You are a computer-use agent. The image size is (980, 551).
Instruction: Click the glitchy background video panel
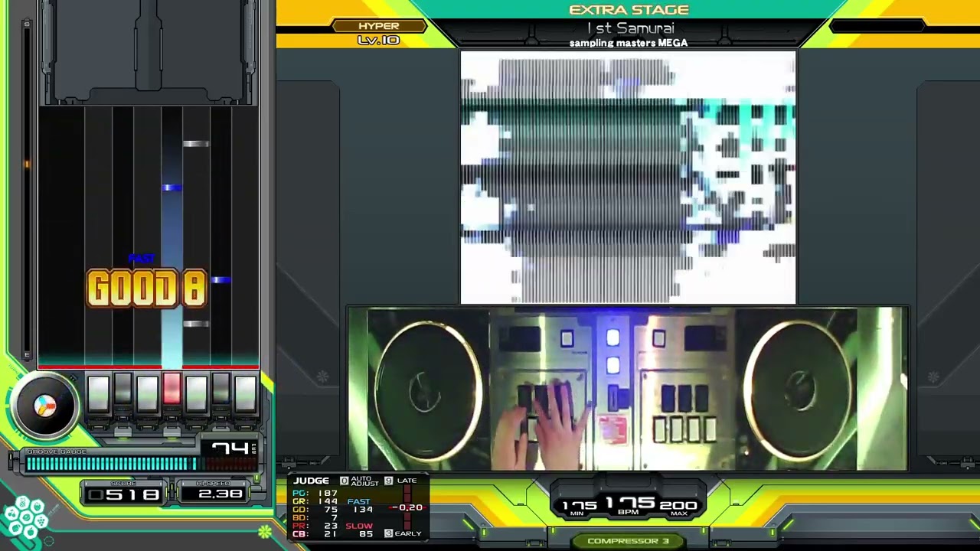click(x=628, y=177)
